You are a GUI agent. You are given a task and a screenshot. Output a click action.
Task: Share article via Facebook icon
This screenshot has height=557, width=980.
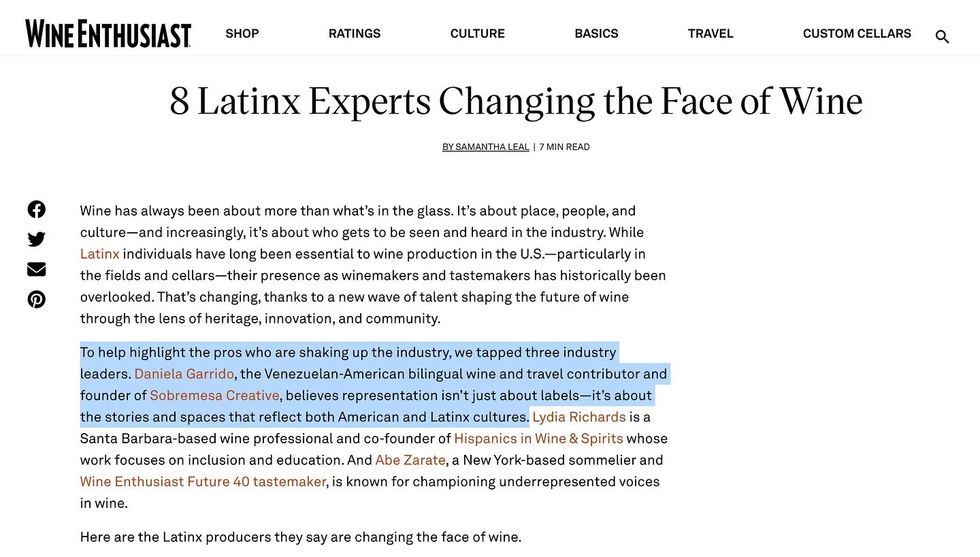click(37, 209)
